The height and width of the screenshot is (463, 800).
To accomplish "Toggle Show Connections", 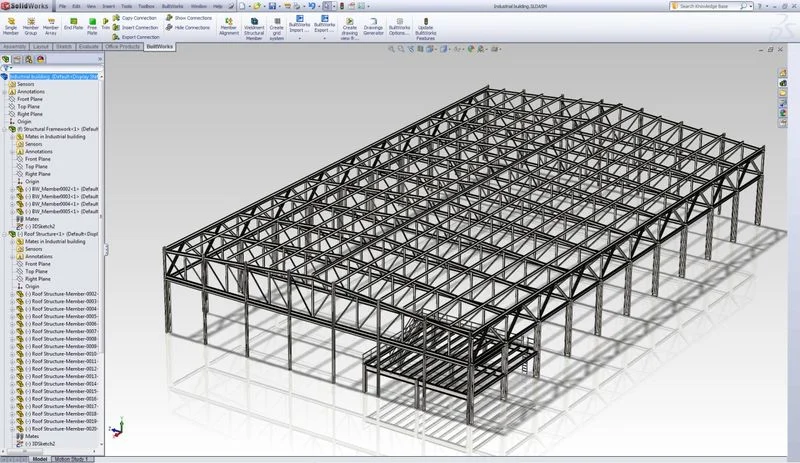I will point(190,18).
